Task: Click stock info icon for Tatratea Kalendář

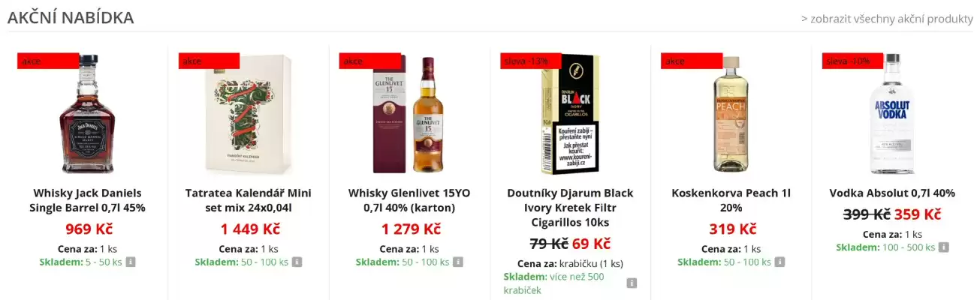Action: coord(297,262)
